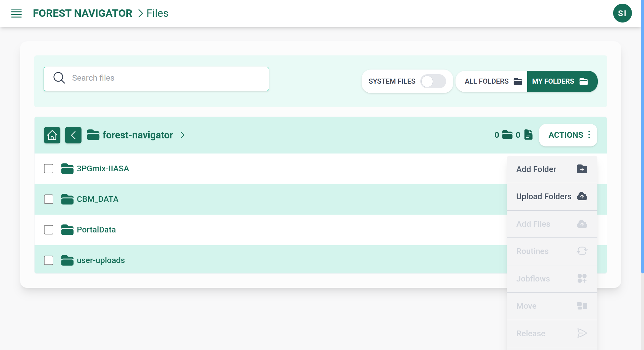The width and height of the screenshot is (644, 350).
Task: Click the forest-navigator folder icon in breadcrumb
Action: pos(93,135)
